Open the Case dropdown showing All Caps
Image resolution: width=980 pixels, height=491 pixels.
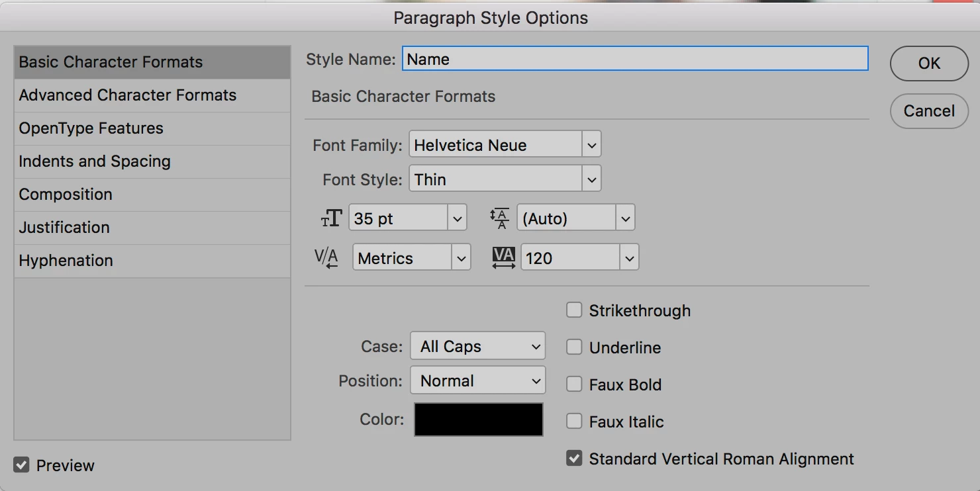click(x=477, y=346)
